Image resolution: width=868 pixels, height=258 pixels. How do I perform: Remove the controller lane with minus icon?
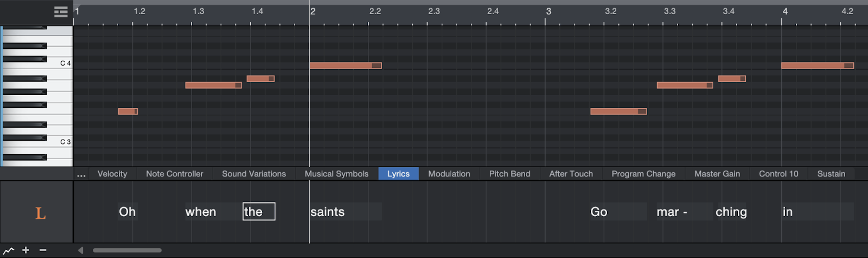[x=43, y=250]
